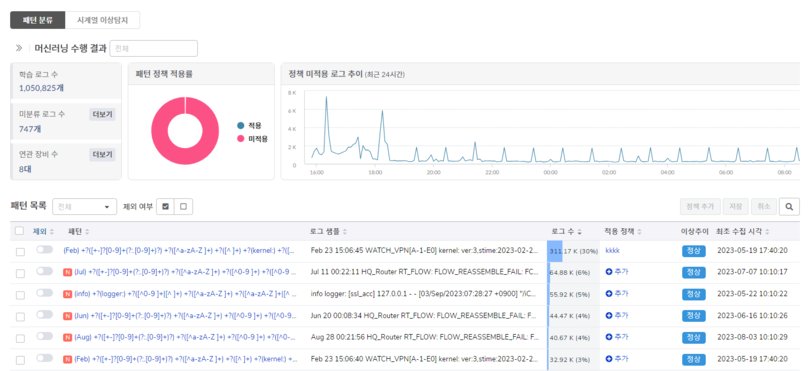Click the 747개 unclassified count
810x371 pixels.
[x=29, y=129]
